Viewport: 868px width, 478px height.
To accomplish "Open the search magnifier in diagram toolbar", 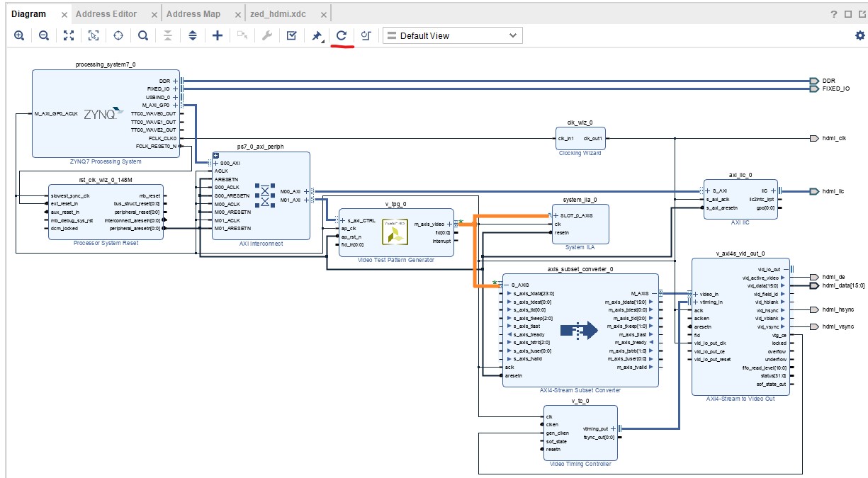I will click(143, 35).
